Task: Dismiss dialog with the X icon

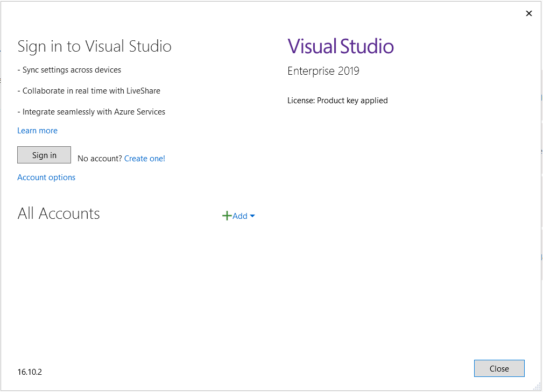Action: [529, 13]
